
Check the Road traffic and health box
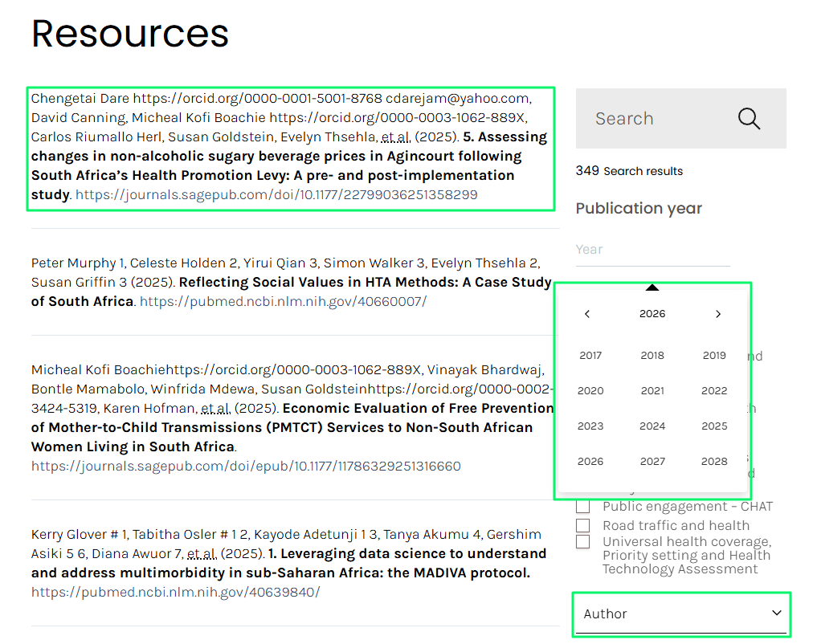click(x=583, y=526)
